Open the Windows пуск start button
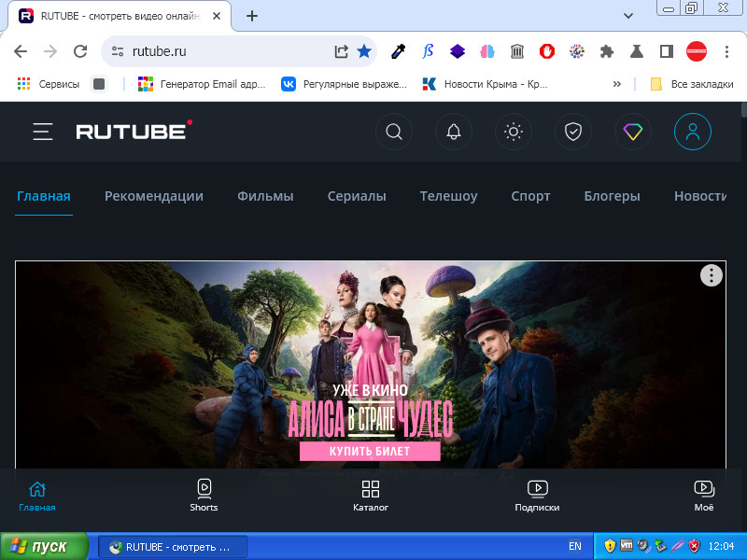This screenshot has height=560, width=747. click(44, 546)
